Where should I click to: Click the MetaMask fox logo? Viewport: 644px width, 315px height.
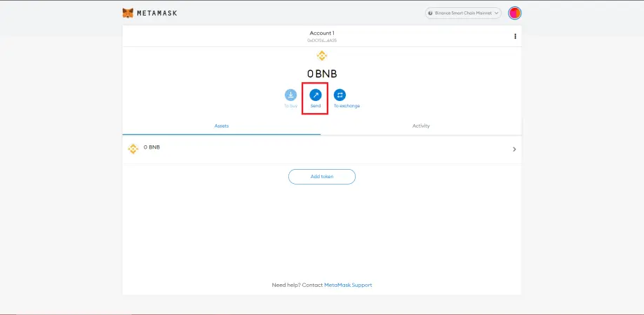(x=128, y=13)
